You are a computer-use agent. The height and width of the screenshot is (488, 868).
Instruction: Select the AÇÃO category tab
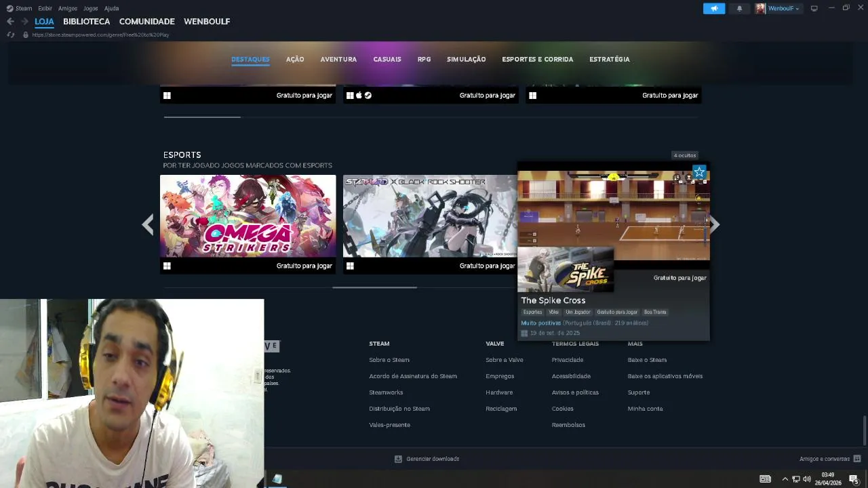point(295,59)
